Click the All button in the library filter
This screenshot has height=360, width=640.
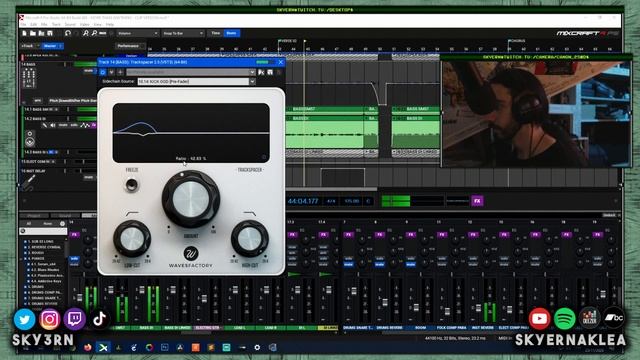(x=29, y=224)
